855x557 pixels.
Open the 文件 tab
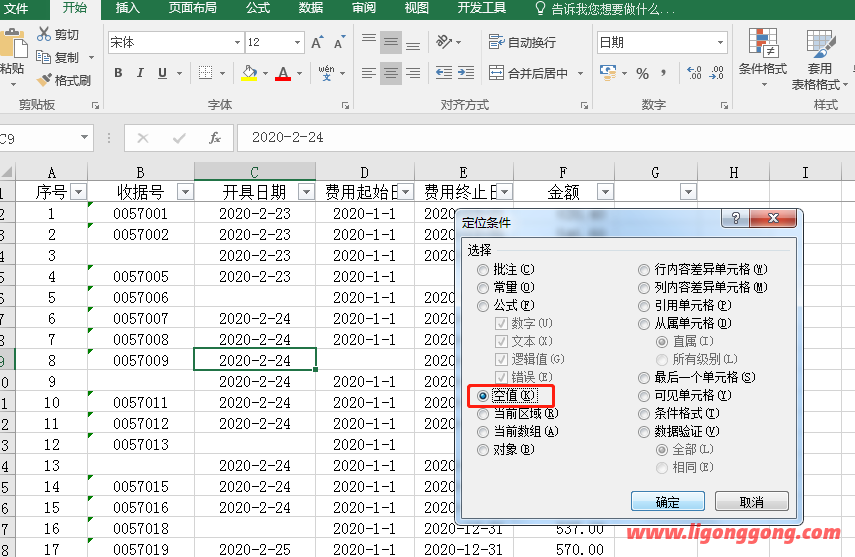16,8
